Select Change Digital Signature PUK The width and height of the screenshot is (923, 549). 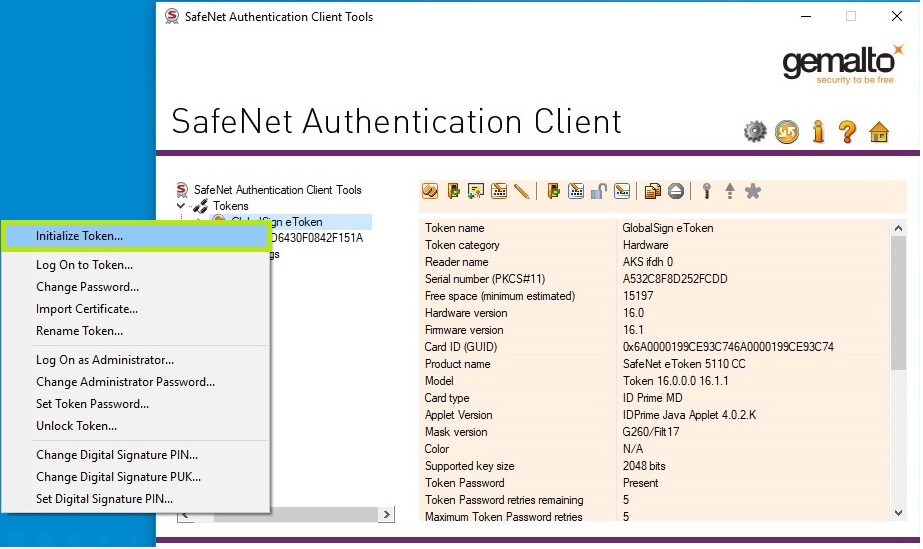[136, 477]
